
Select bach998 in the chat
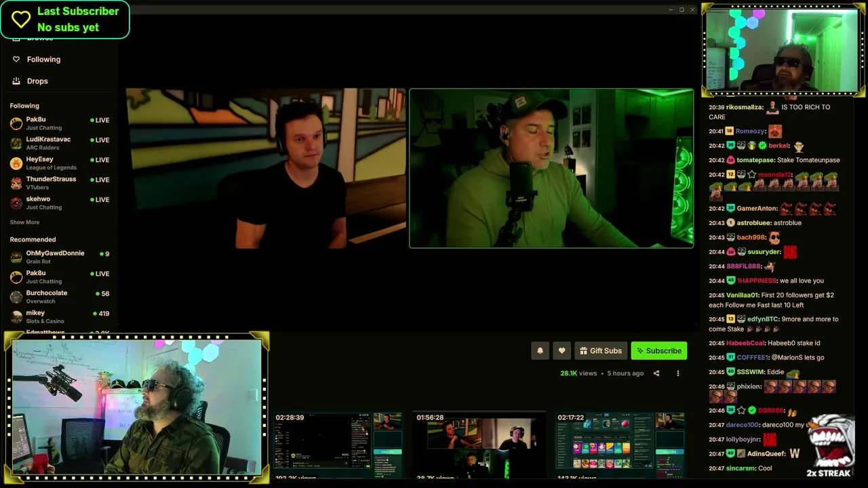751,237
